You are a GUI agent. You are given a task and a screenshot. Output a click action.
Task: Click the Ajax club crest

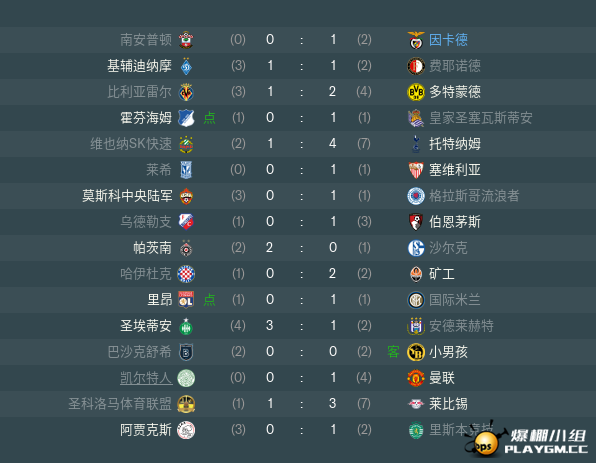[x=186, y=430]
